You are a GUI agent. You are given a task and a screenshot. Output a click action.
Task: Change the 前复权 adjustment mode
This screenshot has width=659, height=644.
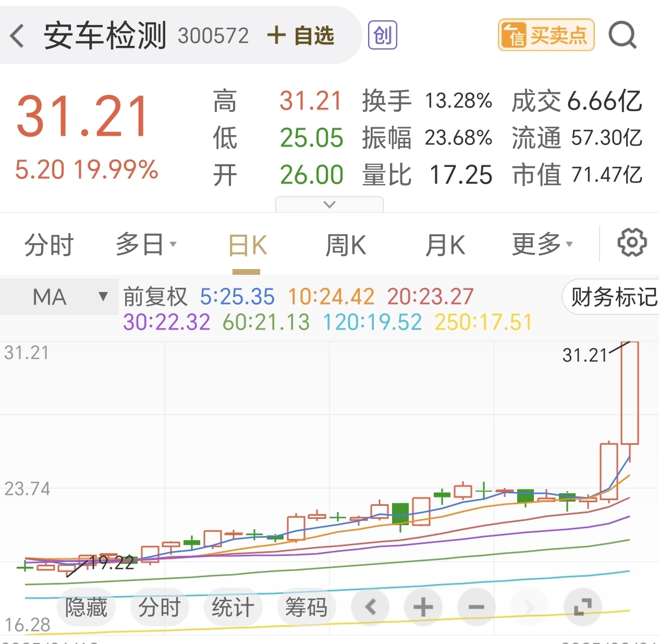point(155,297)
